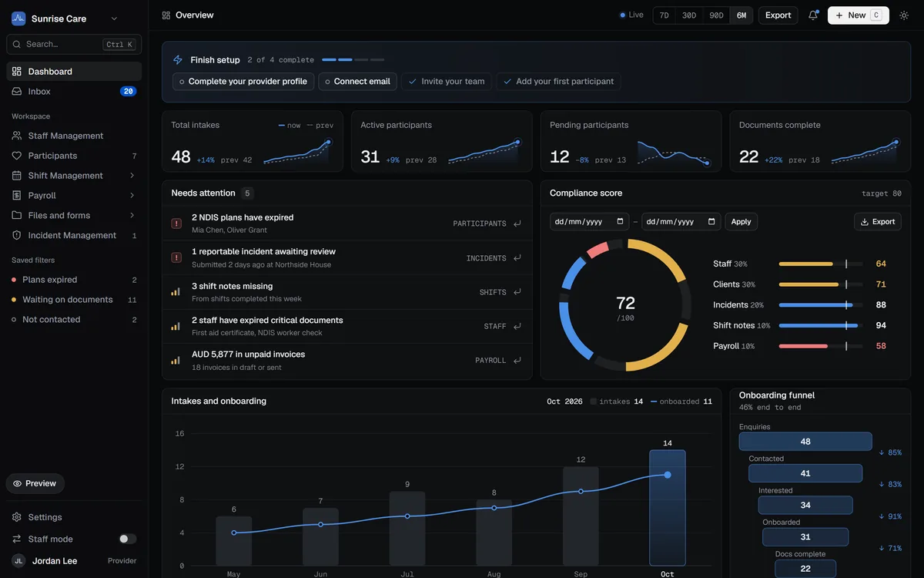
Task: Click the completed Invite your team step
Action: pos(447,82)
